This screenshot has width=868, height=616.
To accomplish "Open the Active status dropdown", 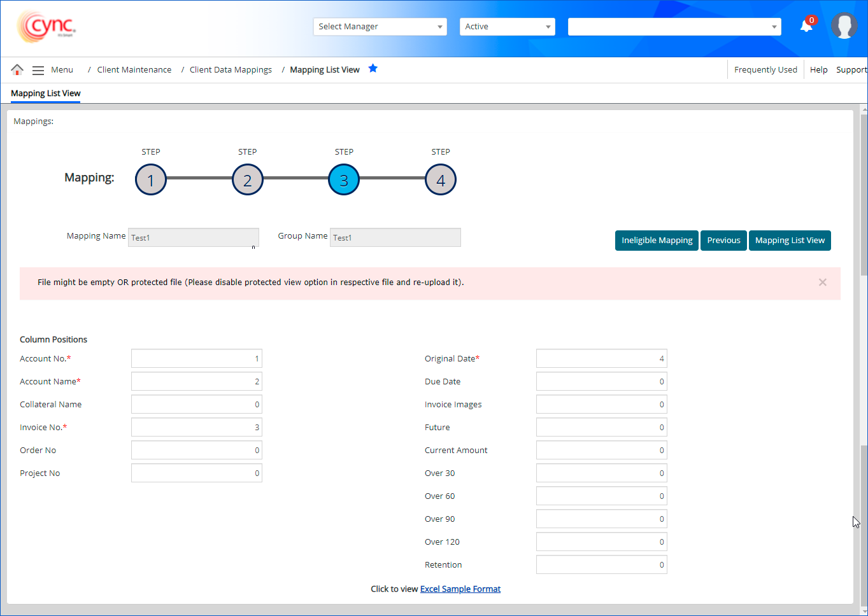I will [x=507, y=27].
